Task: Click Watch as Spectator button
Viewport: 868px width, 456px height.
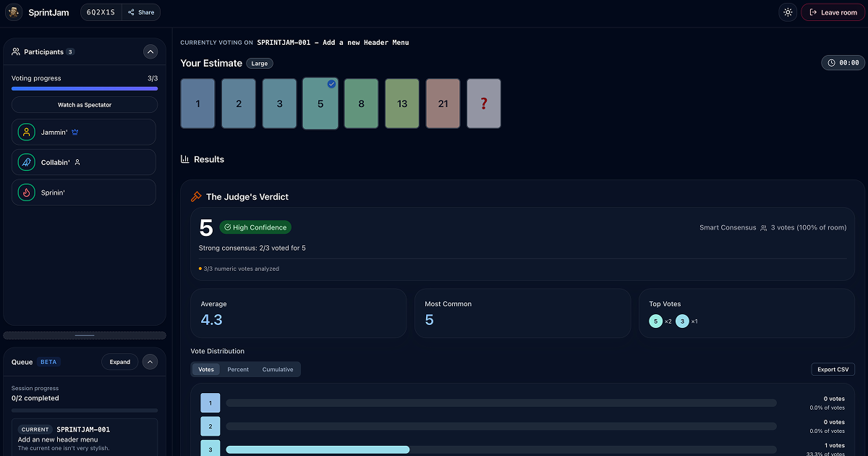Action: [85, 105]
